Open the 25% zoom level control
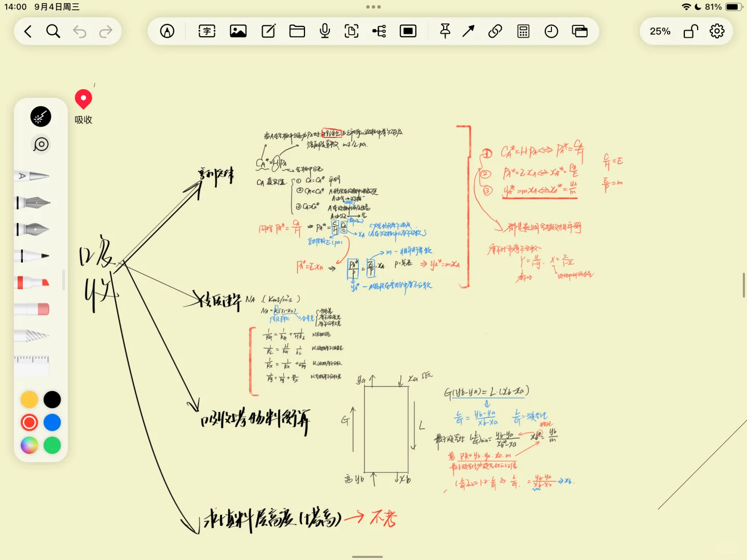Screen dimensions: 747x560 tap(660, 32)
